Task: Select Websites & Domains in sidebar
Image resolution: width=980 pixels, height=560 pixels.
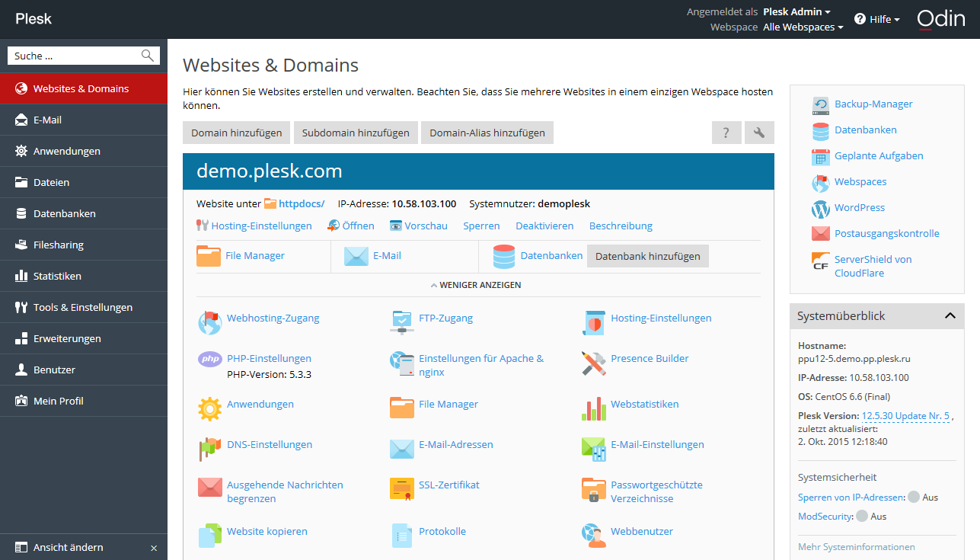Action: coord(84,88)
